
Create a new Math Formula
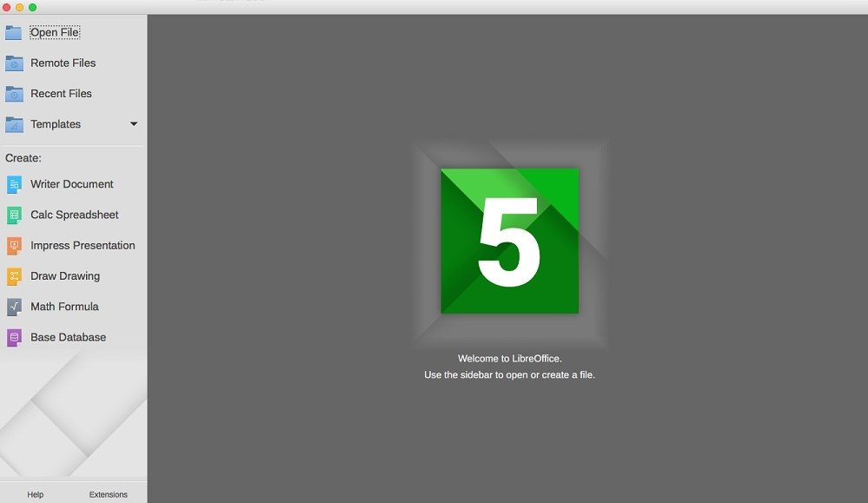pyautogui.click(x=64, y=307)
